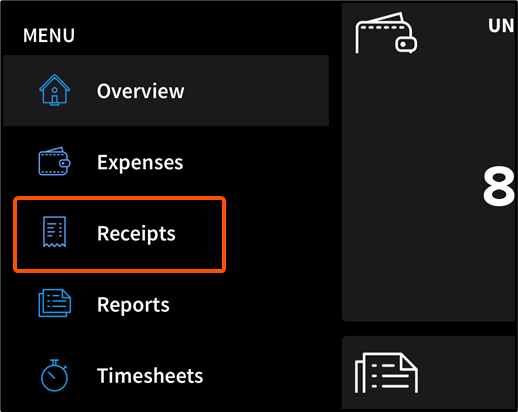Click the empty row area right of Timesheets

267,376
